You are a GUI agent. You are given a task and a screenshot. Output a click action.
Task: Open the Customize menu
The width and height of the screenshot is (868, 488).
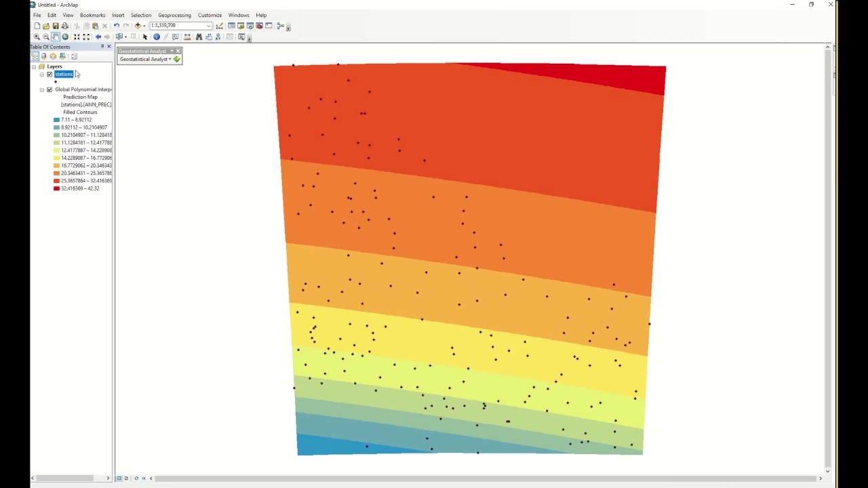210,15
